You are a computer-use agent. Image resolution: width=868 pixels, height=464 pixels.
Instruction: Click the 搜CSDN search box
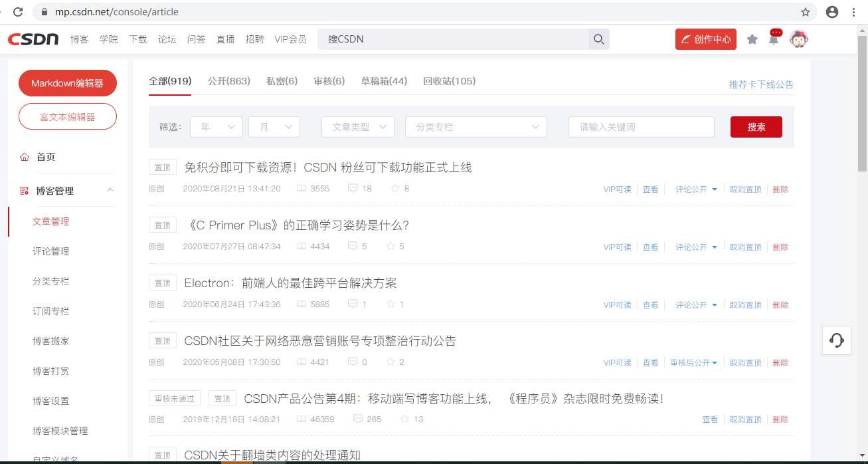point(453,39)
